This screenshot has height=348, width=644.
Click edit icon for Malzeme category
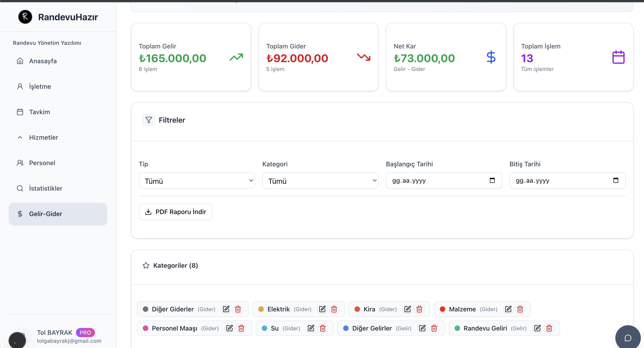(x=508, y=309)
